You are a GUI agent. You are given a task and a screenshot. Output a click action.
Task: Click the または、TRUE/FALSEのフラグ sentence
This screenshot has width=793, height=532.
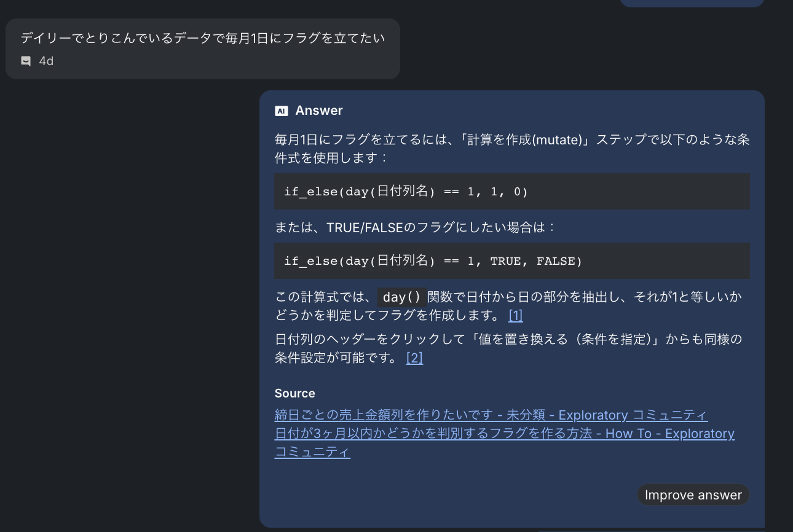tap(415, 227)
